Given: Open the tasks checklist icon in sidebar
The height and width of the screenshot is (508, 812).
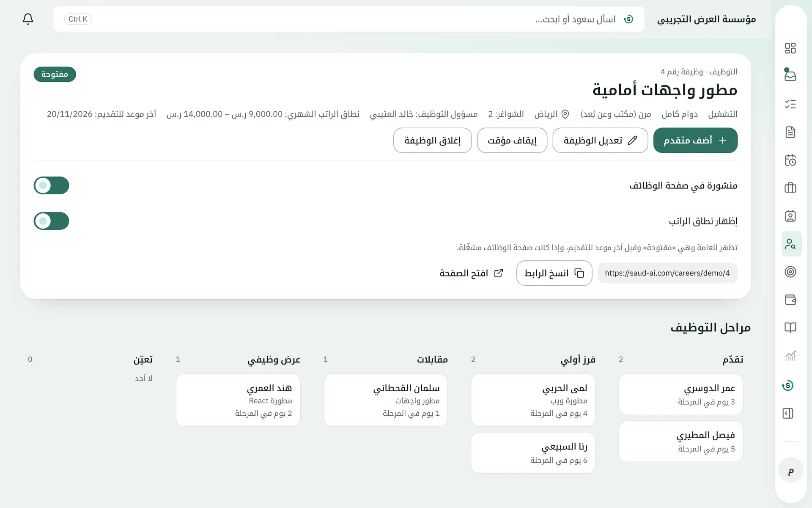Looking at the screenshot, I should 790,104.
